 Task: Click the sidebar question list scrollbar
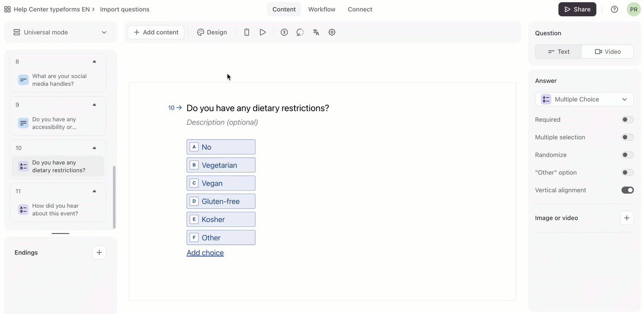point(114,197)
